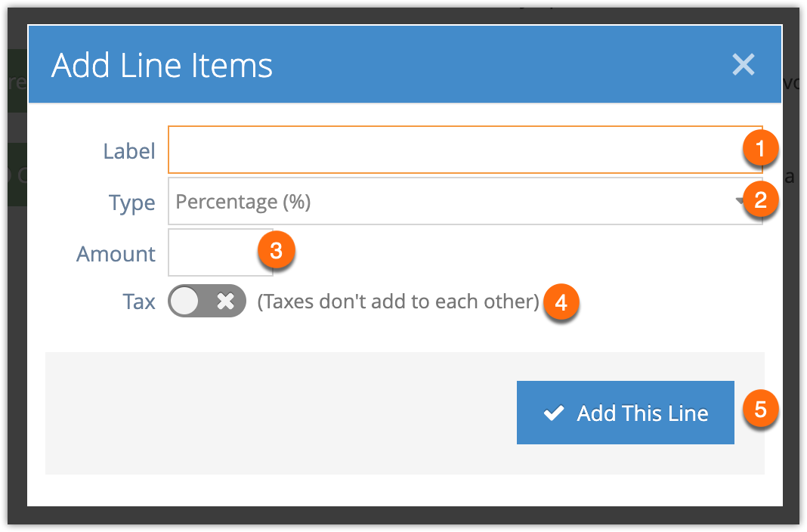The width and height of the screenshot is (807, 532).
Task: Focus the Amount input box
Action: [221, 252]
